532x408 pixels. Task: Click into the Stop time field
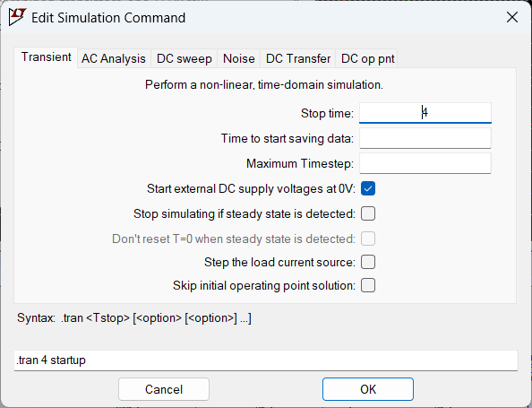(x=425, y=113)
